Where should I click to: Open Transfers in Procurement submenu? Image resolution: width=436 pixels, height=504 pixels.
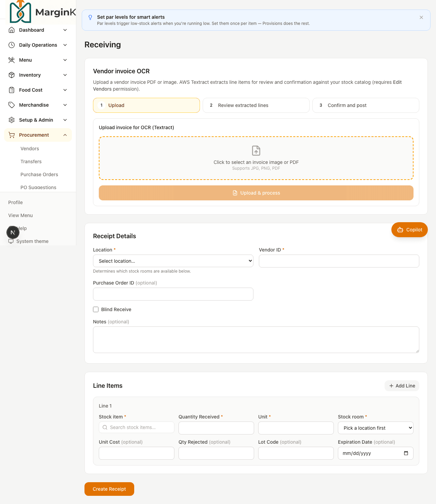click(x=31, y=162)
